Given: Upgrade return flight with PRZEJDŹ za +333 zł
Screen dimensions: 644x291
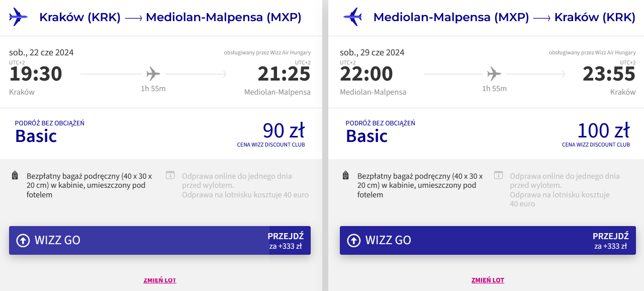Looking at the screenshot, I should point(610,241).
